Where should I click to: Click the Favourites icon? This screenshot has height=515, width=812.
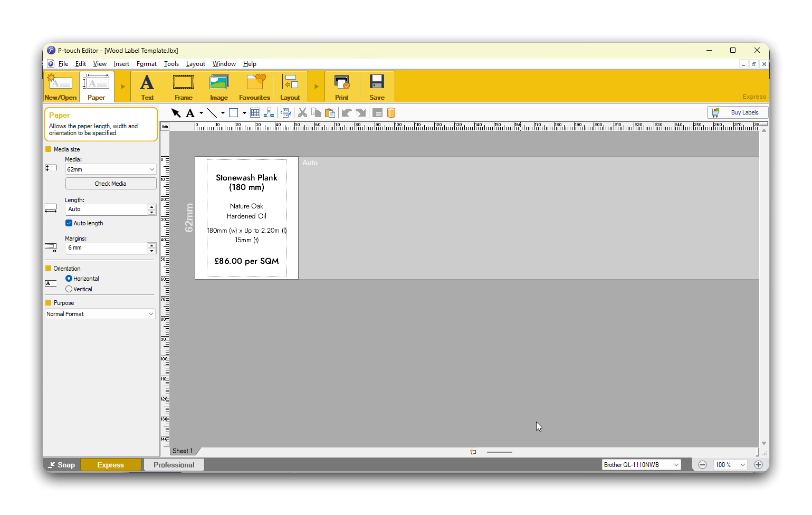[x=254, y=87]
